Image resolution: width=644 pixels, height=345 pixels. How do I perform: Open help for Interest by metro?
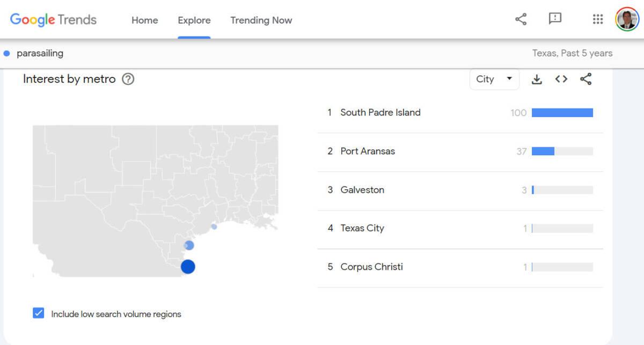pyautogui.click(x=128, y=80)
